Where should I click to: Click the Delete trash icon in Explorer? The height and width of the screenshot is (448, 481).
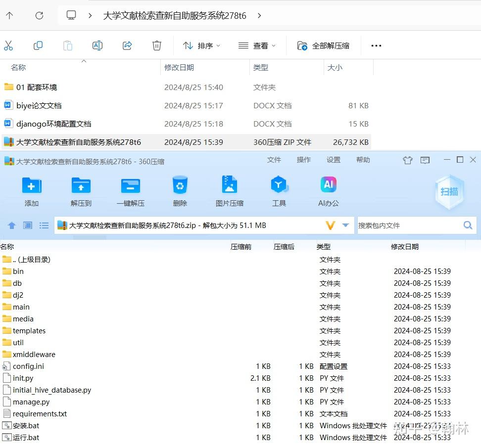pos(157,45)
